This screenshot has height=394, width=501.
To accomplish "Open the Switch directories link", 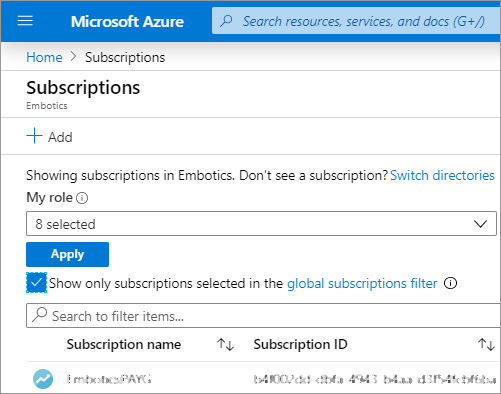I will click(x=442, y=175).
